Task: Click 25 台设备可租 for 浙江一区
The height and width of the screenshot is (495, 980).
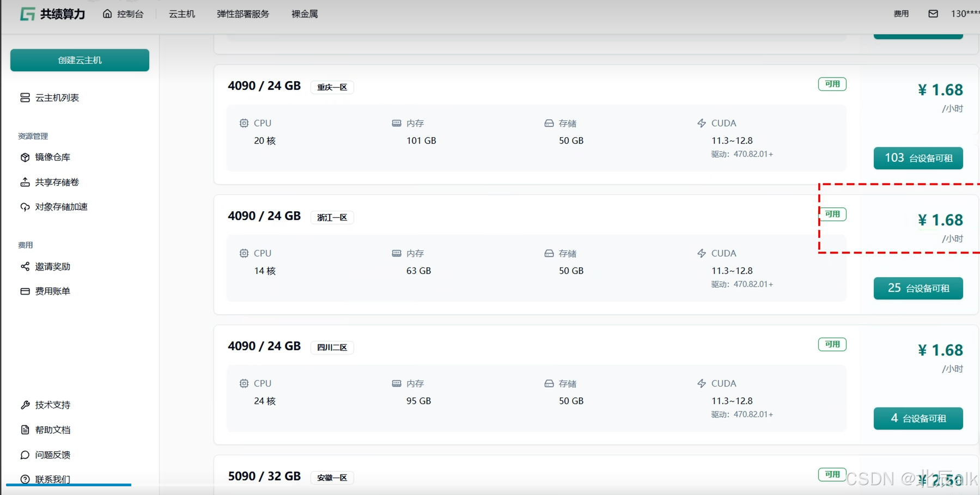Action: (x=917, y=288)
